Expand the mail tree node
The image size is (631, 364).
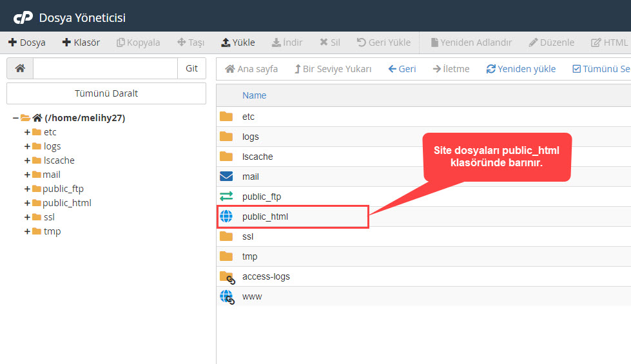pos(27,175)
